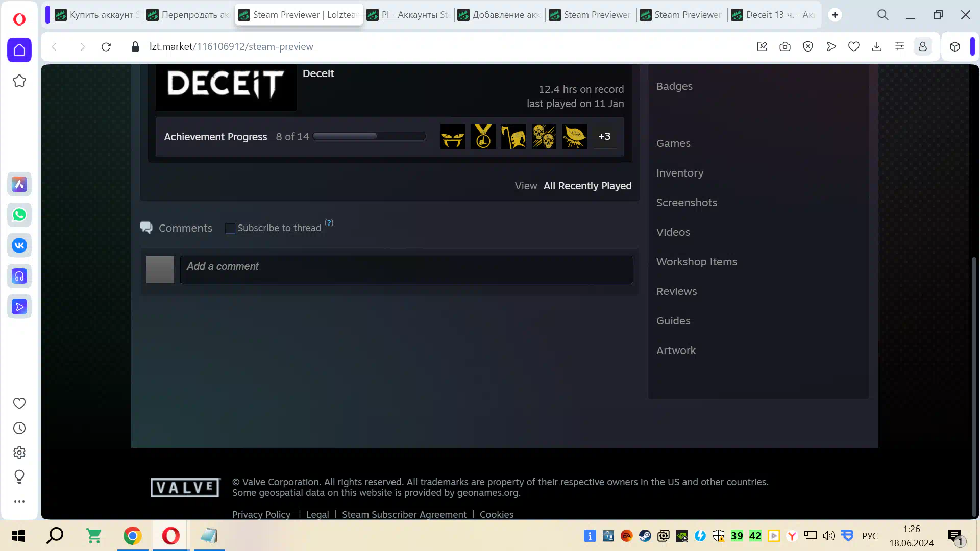Viewport: 980px width, 551px height.
Task: Open the Videos profile link
Action: click(673, 232)
